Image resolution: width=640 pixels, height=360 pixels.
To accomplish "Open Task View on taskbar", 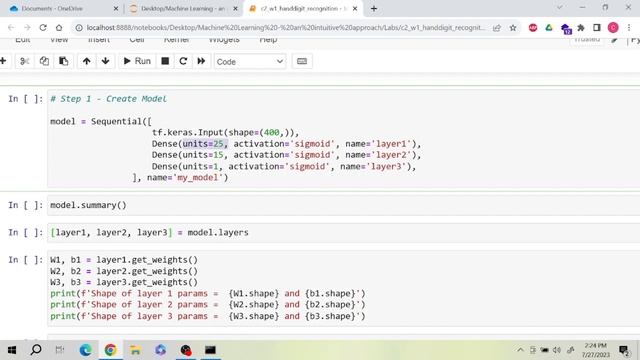I will pyautogui.click(x=60, y=350).
